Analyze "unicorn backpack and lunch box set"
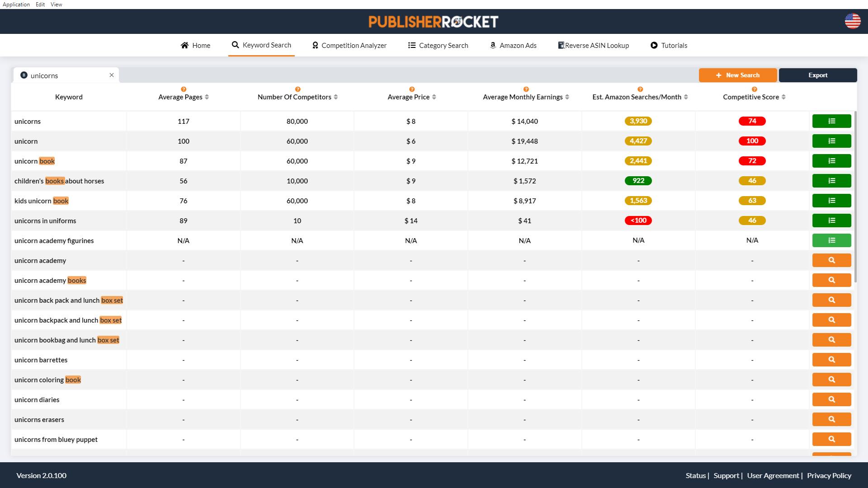Image resolution: width=868 pixels, height=488 pixels. [x=831, y=320]
